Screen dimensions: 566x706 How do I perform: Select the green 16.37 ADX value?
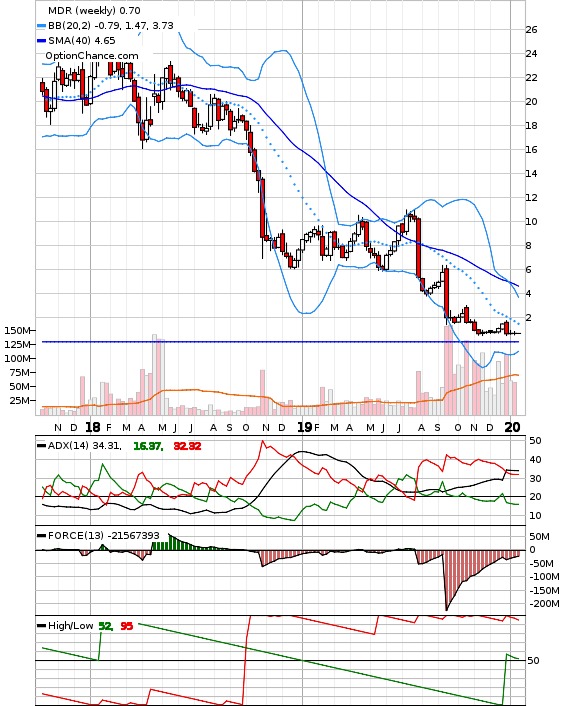[147, 446]
